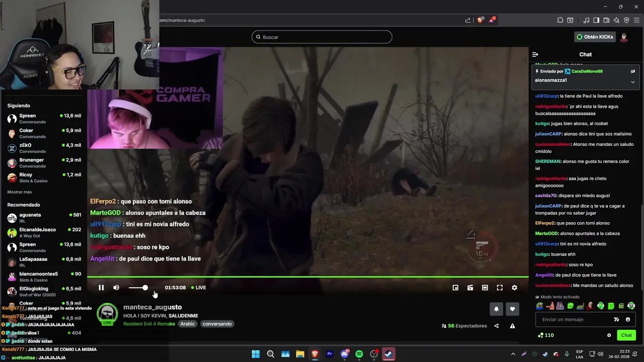
Task: Toggle notifications bell for the channel
Action: click(496, 309)
